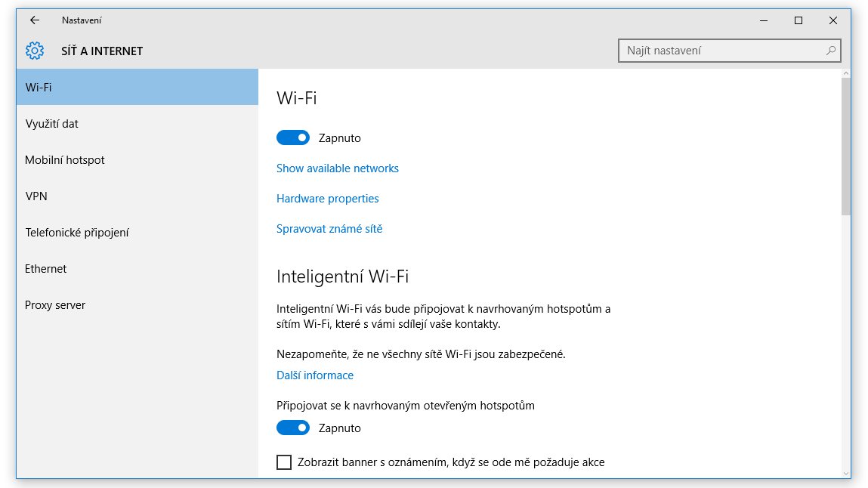The width and height of the screenshot is (868, 488).
Task: Click the back arrow icon
Action: coord(34,20)
